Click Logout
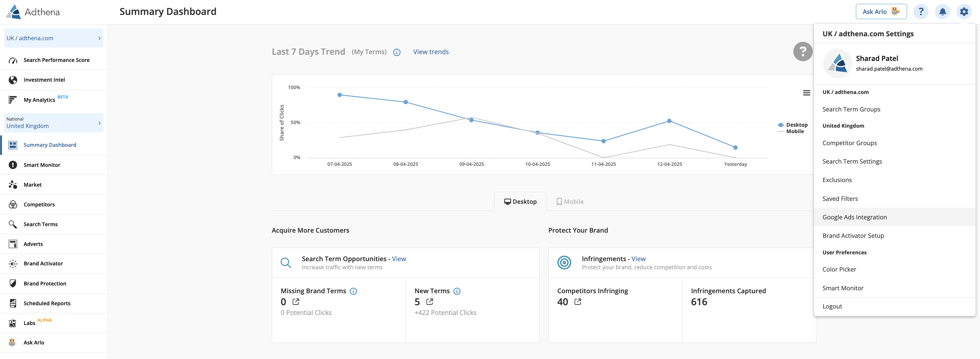980x359 pixels. click(x=894, y=307)
